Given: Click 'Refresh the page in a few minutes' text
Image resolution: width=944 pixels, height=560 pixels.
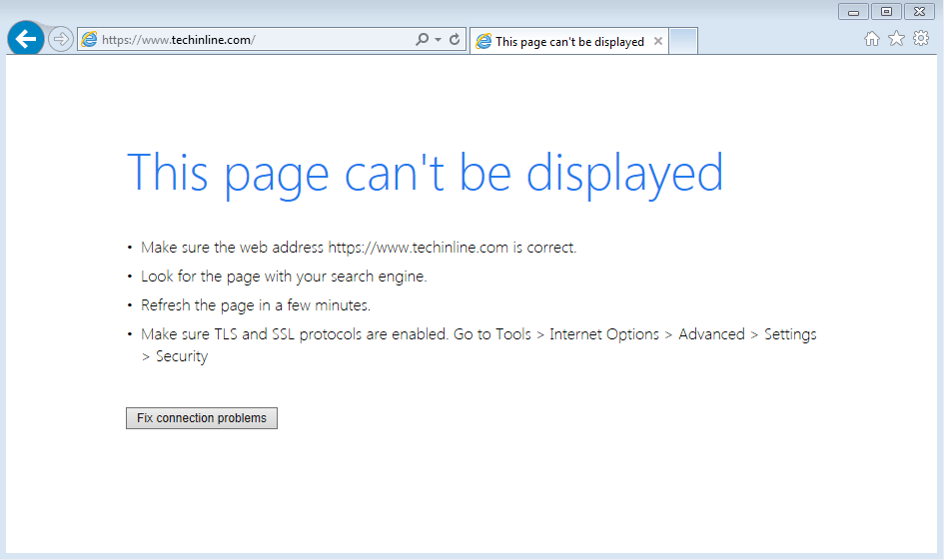Looking at the screenshot, I should (x=256, y=305).
